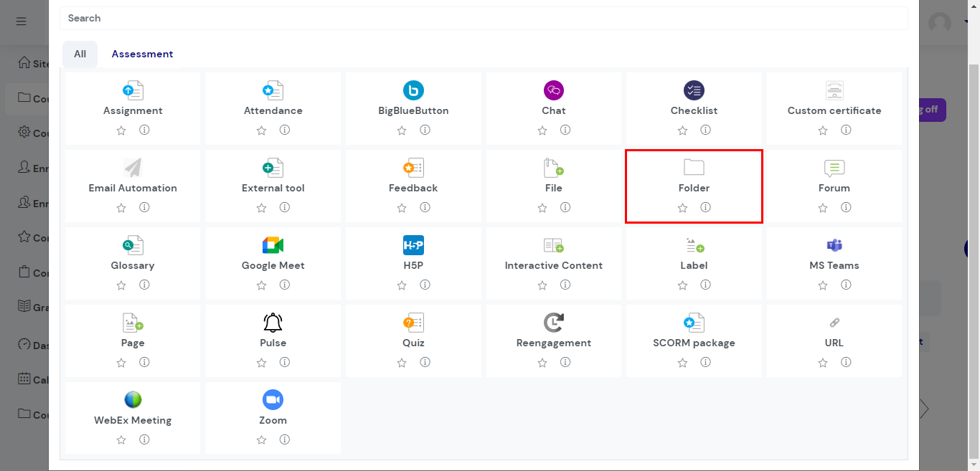
Task: Star the Feedback activity as favourite
Action: (402, 208)
